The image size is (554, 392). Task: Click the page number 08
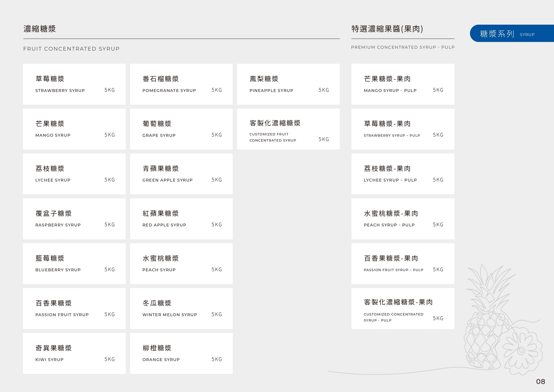click(540, 382)
